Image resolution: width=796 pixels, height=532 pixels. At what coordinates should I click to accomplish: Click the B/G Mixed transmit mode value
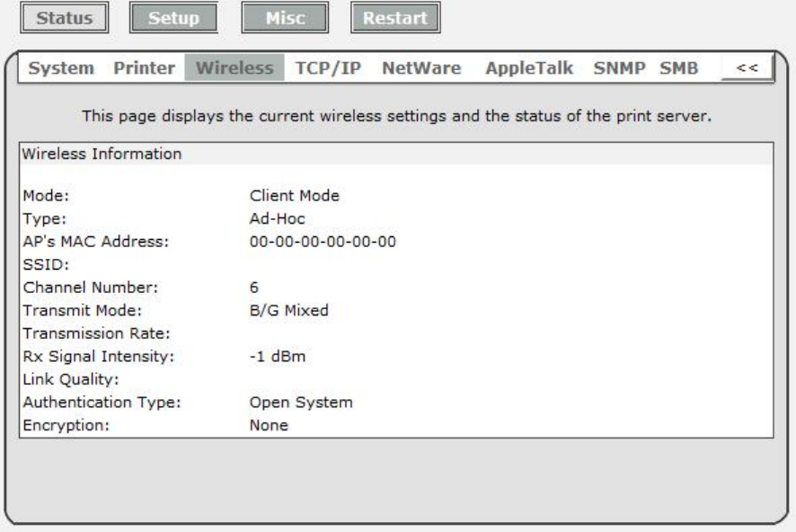click(289, 310)
